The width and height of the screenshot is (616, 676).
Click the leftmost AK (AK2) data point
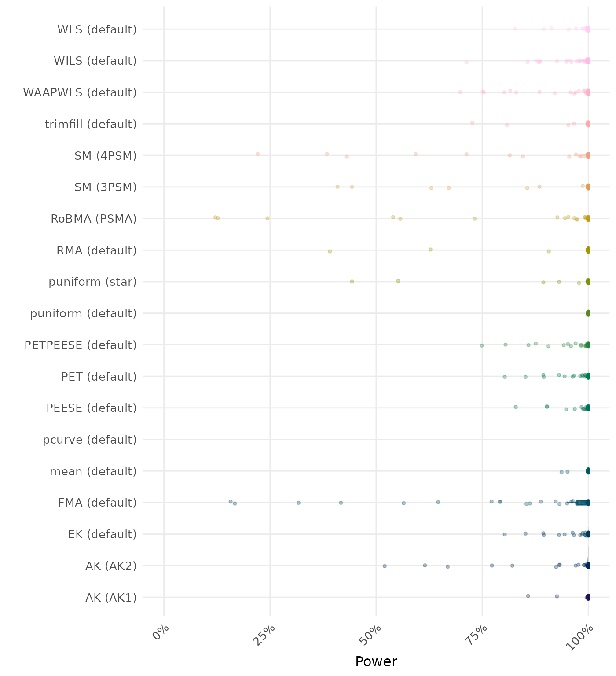coord(385,566)
